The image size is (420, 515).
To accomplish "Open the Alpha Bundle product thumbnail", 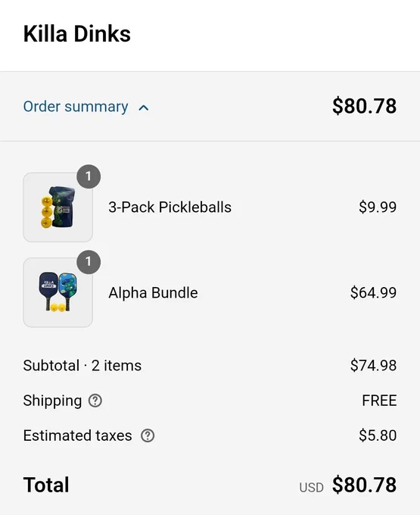I will pyautogui.click(x=58, y=292).
